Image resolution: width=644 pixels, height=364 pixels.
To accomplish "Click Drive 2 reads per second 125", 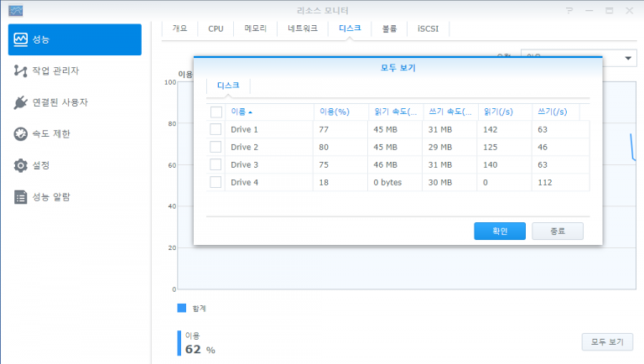I will [x=490, y=147].
